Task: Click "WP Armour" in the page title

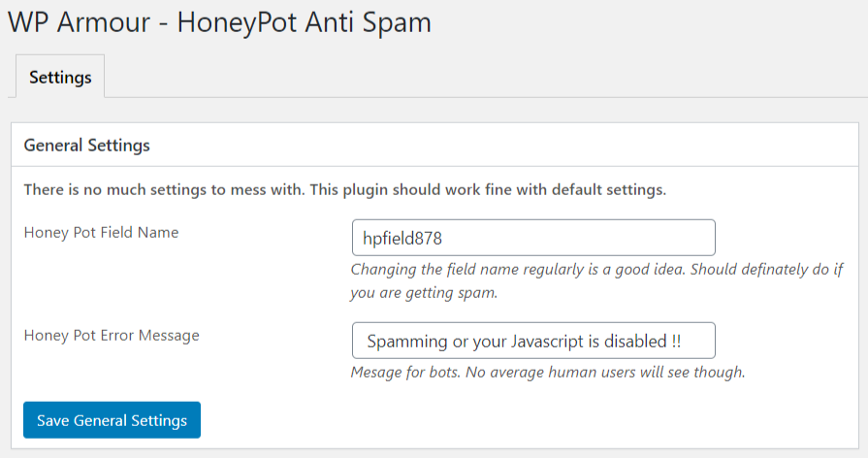Action: coord(79,23)
